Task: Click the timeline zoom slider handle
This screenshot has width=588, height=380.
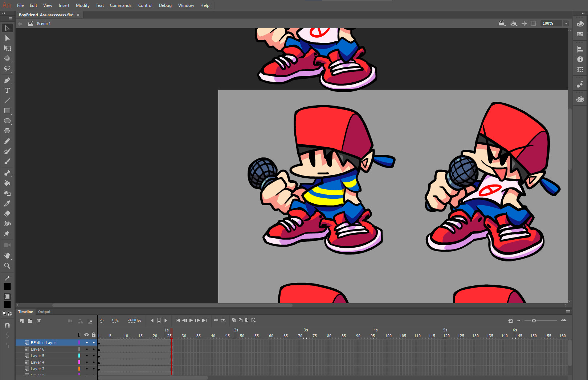Action: pos(534,321)
